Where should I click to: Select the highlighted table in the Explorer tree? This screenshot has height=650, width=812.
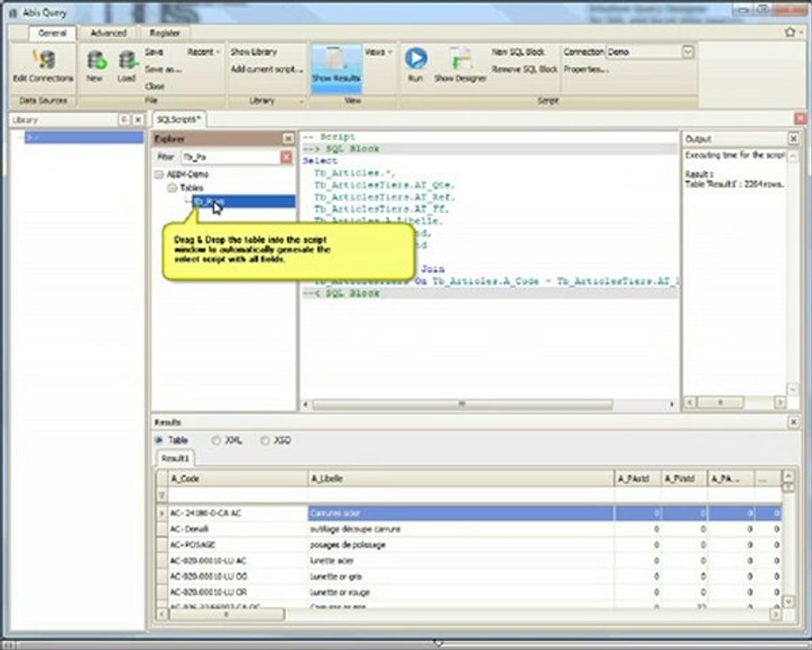point(244,201)
